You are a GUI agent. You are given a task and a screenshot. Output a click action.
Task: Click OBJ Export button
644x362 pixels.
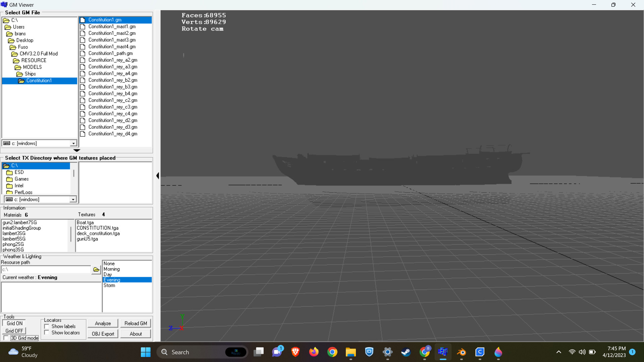(x=103, y=334)
